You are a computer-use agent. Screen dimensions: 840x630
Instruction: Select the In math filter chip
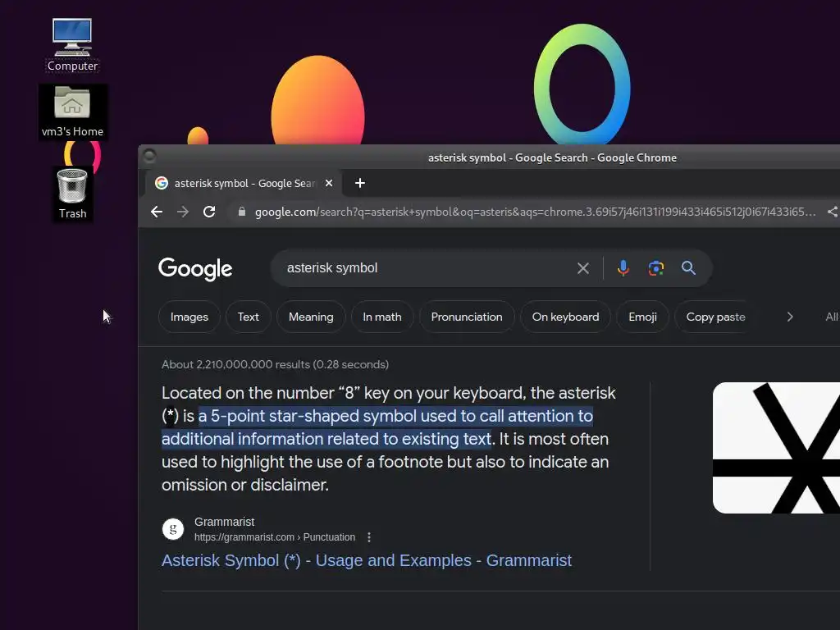382,317
